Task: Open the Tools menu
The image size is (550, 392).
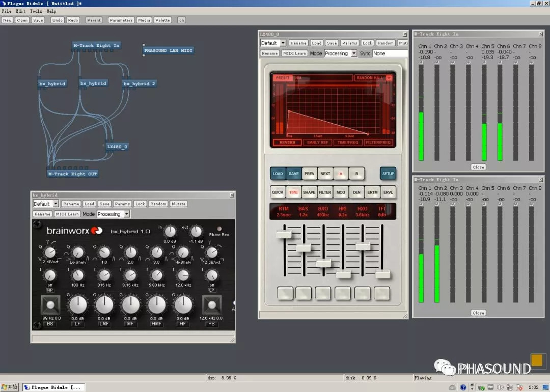Action: point(36,11)
